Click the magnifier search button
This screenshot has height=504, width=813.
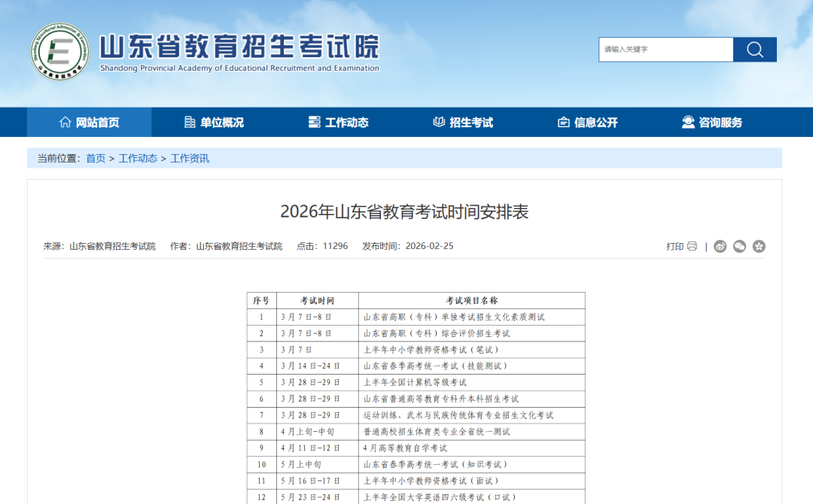tap(755, 49)
